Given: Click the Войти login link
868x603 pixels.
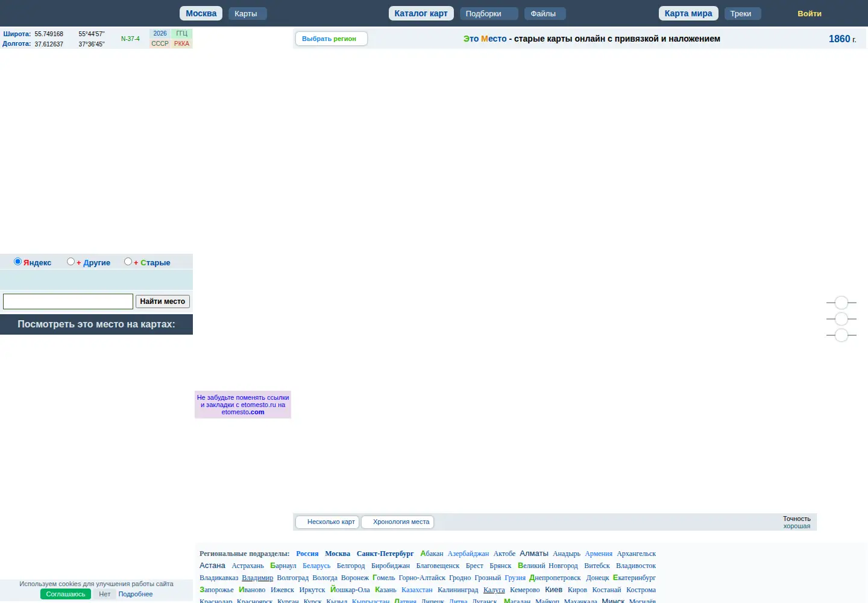Looking at the screenshot, I should coord(810,13).
